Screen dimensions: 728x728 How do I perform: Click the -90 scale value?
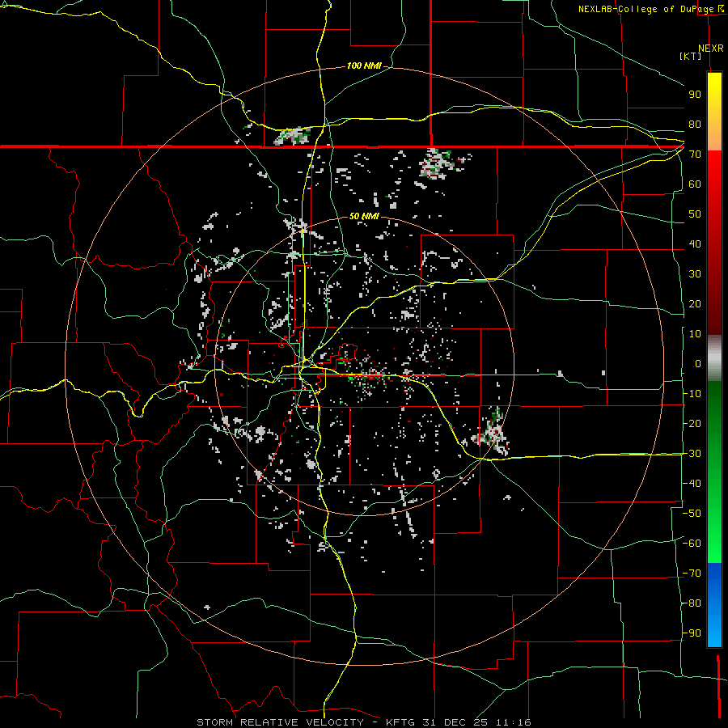pyautogui.click(x=692, y=633)
